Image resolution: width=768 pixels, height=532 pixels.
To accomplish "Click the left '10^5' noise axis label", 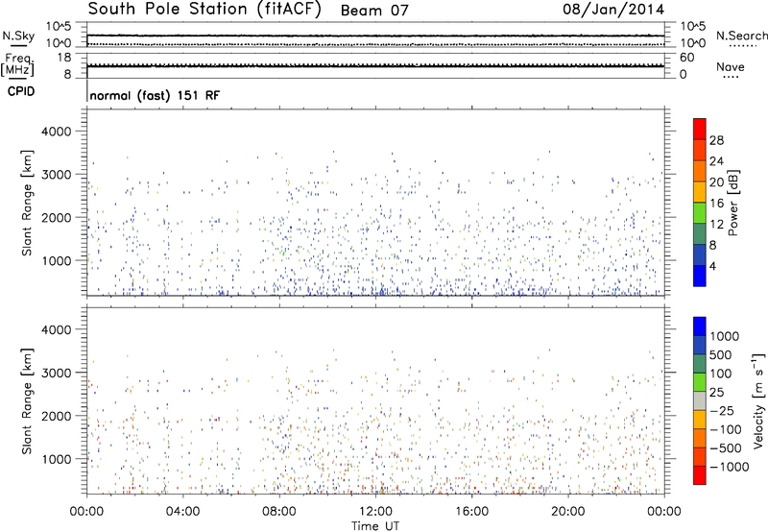I will [x=59, y=27].
